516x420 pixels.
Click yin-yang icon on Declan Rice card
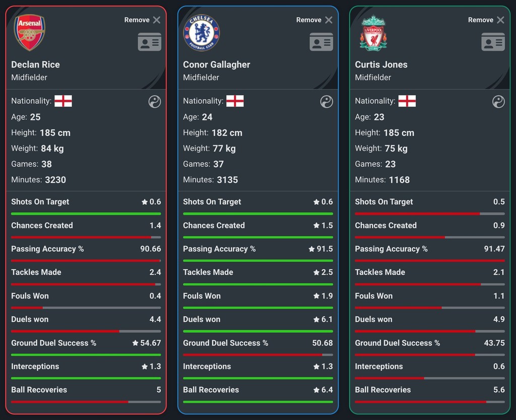pyautogui.click(x=155, y=102)
